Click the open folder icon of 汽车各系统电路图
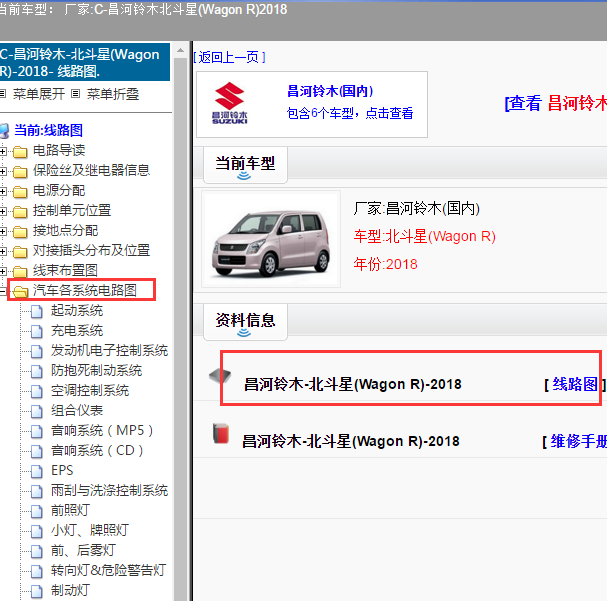The width and height of the screenshot is (607, 601). pyautogui.click(x=20, y=291)
